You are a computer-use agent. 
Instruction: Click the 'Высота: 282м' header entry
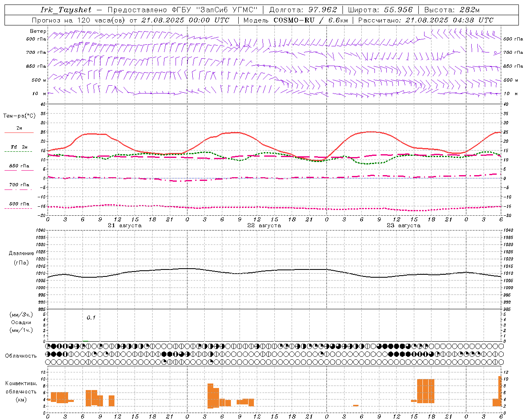click(x=452, y=10)
